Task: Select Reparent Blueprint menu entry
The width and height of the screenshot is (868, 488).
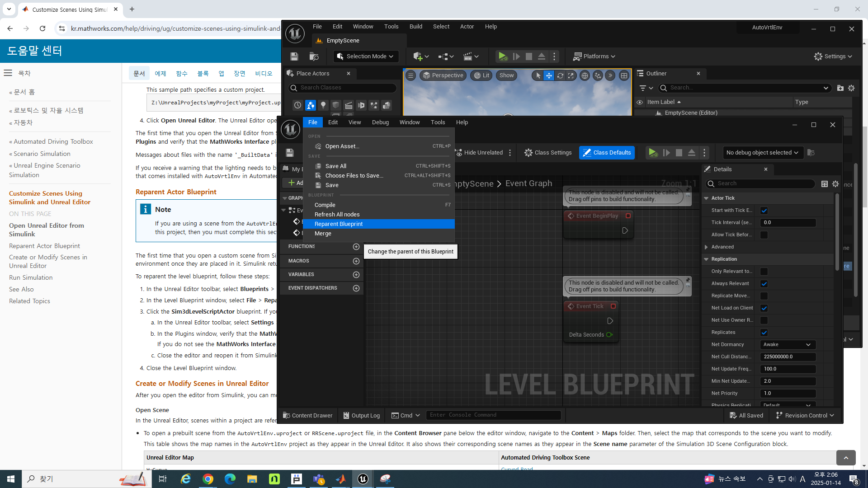Action: point(339,224)
